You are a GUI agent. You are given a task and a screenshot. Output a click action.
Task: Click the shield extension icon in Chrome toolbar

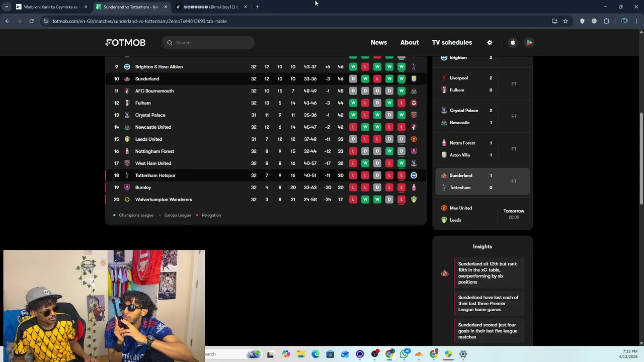(x=582, y=21)
